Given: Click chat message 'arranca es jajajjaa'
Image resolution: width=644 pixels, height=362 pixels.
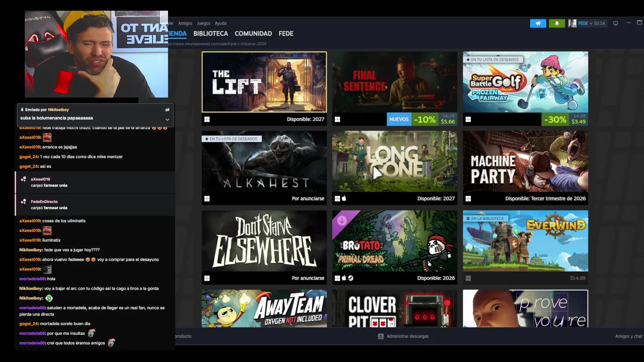Looking at the screenshot, I should (x=59, y=147).
